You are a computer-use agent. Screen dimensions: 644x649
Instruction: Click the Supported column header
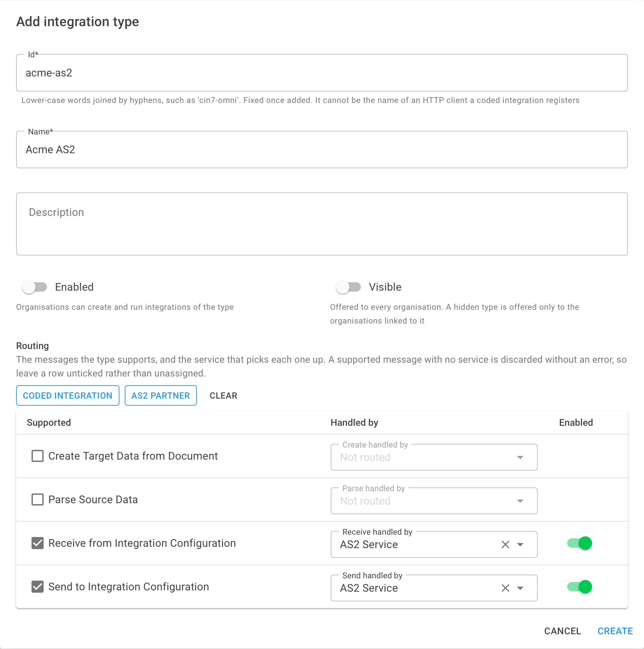pos(49,423)
